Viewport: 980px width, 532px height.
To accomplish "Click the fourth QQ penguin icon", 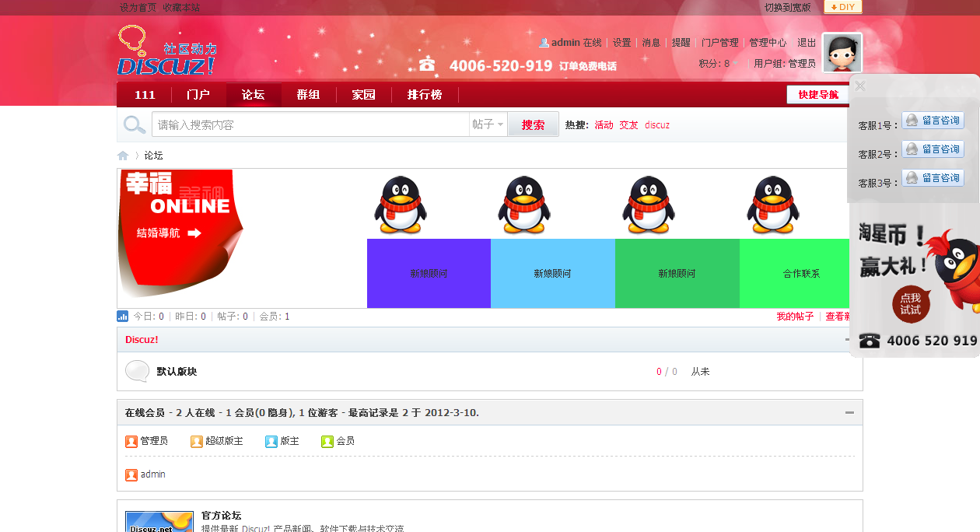I will [773, 205].
